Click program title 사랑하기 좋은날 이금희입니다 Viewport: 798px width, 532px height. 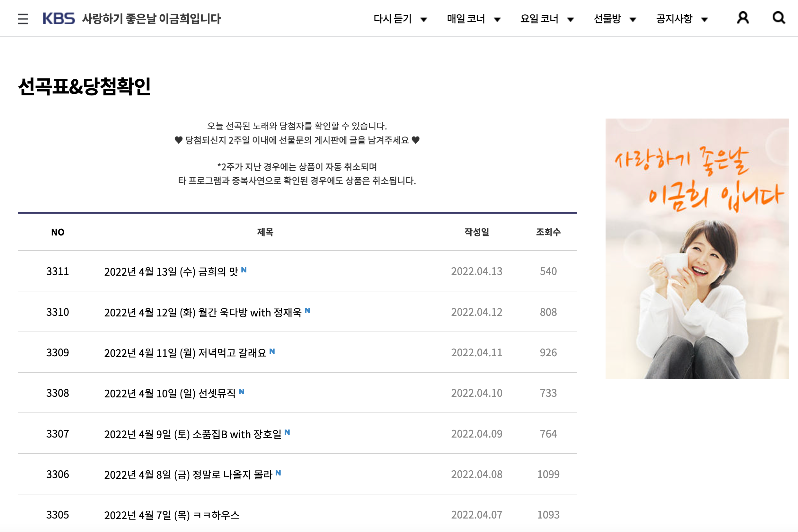tap(151, 19)
